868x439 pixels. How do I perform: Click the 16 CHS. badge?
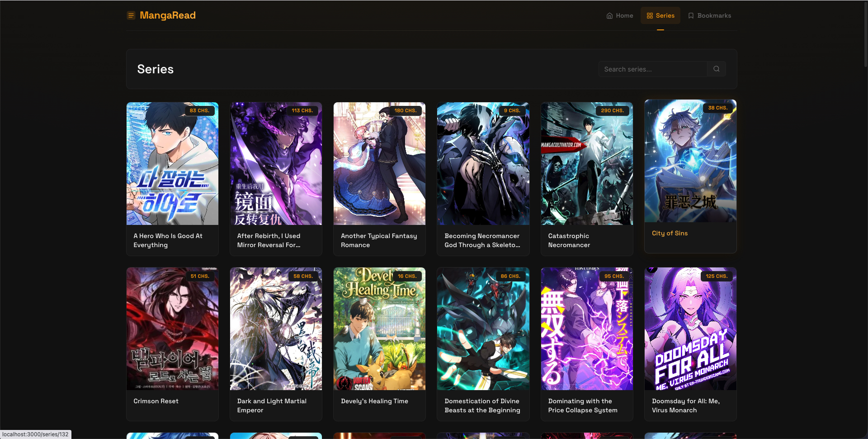coord(407,276)
